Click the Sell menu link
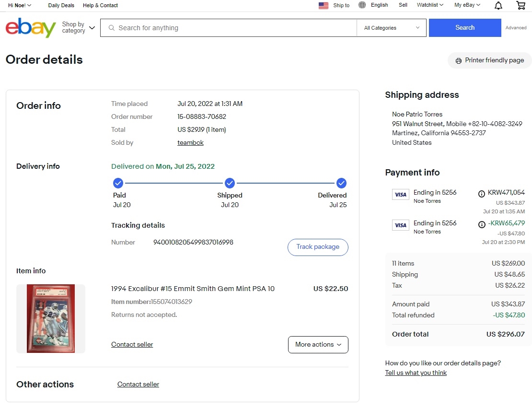The height and width of the screenshot is (408, 532). (403, 5)
